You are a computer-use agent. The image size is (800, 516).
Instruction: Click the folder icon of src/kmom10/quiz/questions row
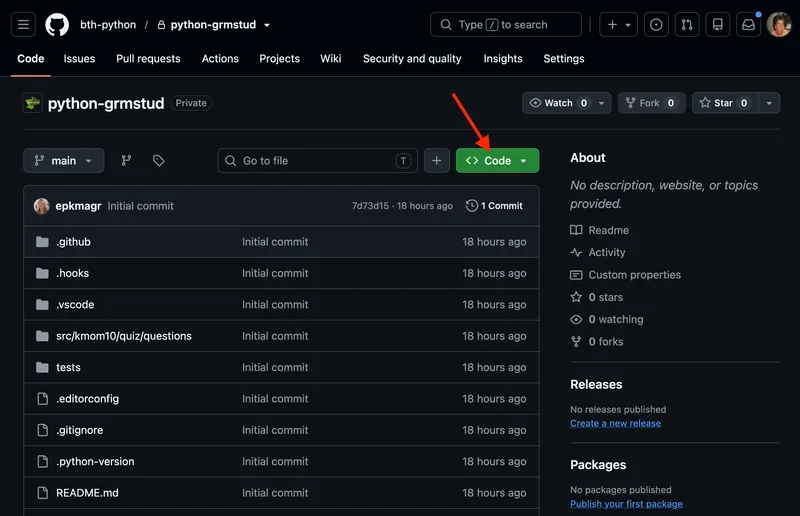pyautogui.click(x=42, y=336)
